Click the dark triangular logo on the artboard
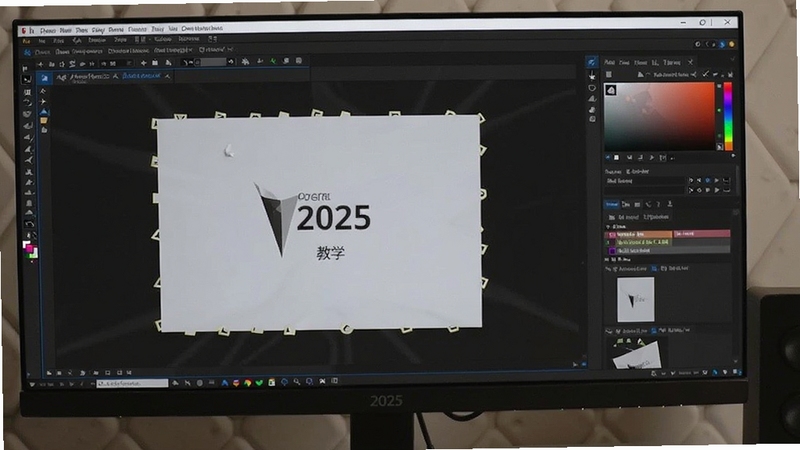Screen dimensions: 800x450 point(276,219)
